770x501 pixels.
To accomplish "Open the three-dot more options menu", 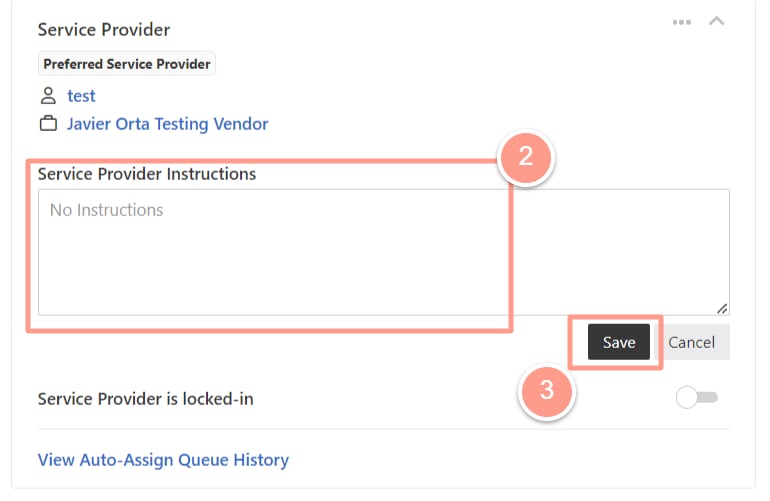I will tap(682, 22).
